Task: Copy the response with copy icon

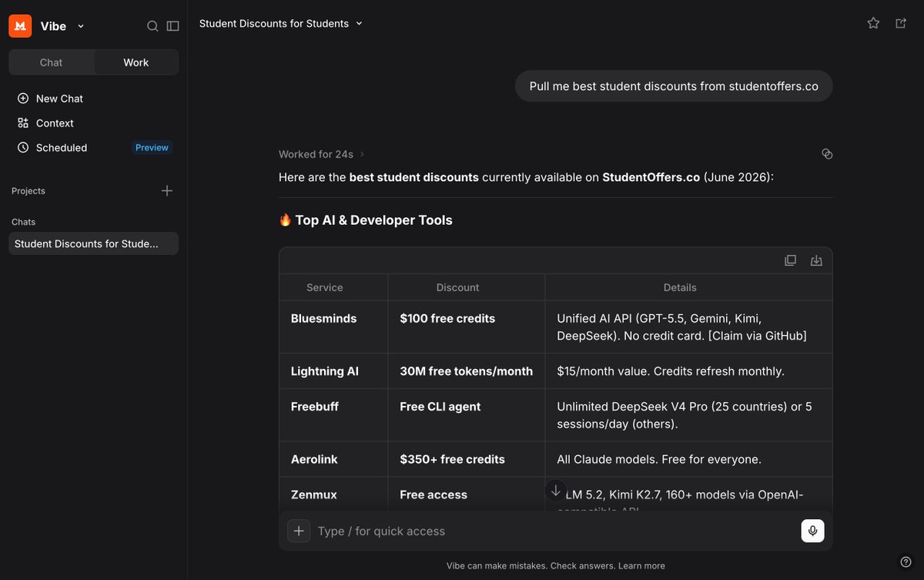Action: pos(827,154)
